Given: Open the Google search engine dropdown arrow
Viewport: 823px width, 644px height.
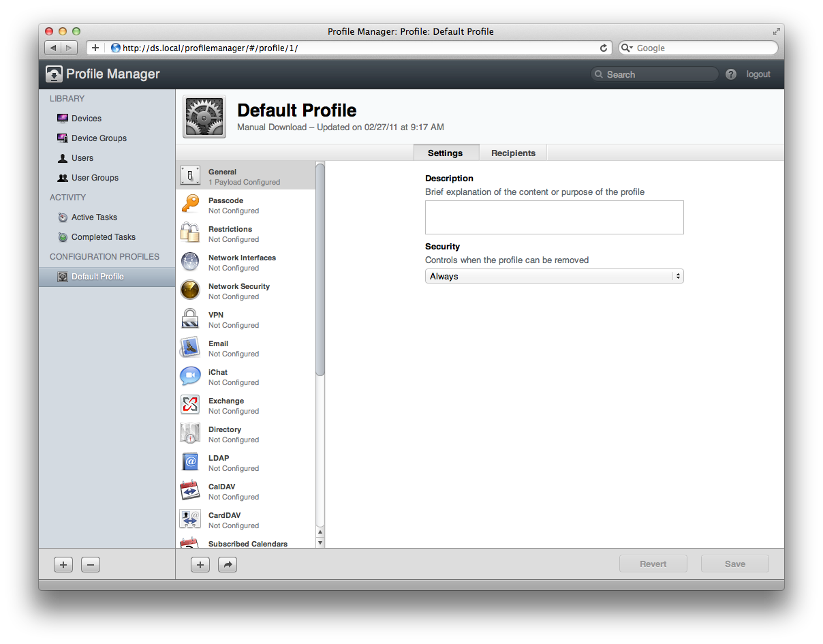Looking at the screenshot, I should [x=627, y=48].
